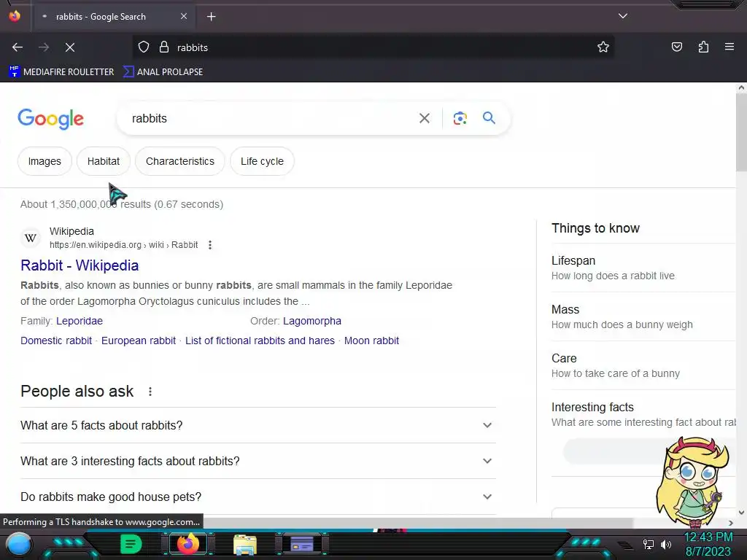747x560 pixels.
Task: Open List of fictional rabbits and hares
Action: [x=260, y=341]
